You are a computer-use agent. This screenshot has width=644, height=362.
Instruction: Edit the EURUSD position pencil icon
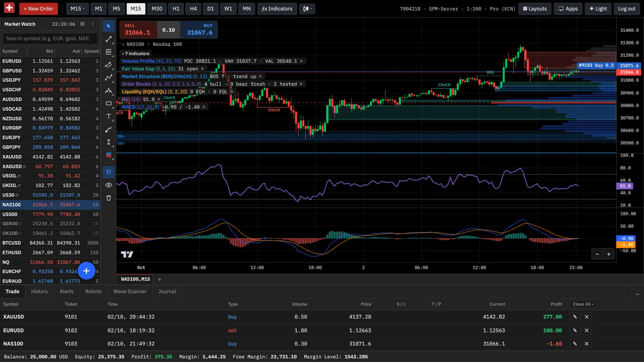pyautogui.click(x=575, y=330)
